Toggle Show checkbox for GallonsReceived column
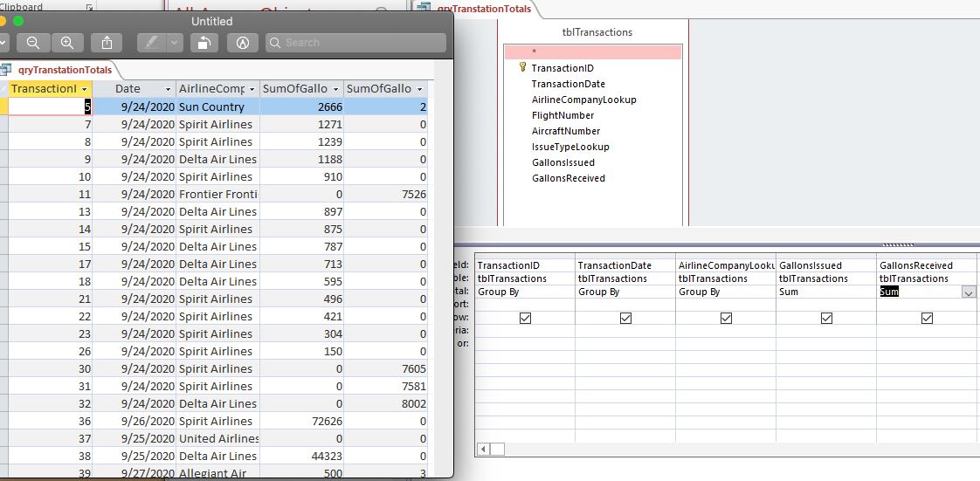980x481 pixels. (927, 319)
